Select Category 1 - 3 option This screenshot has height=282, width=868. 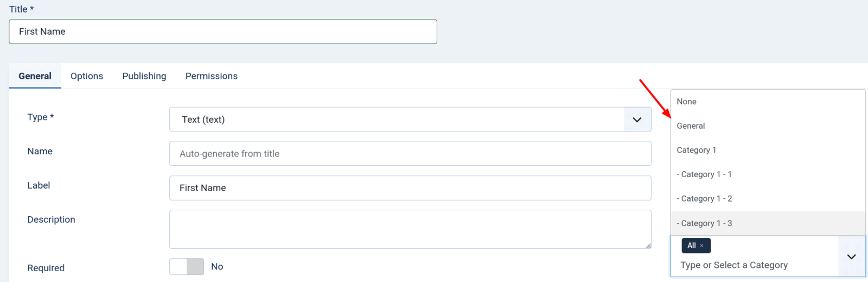pyautogui.click(x=704, y=223)
